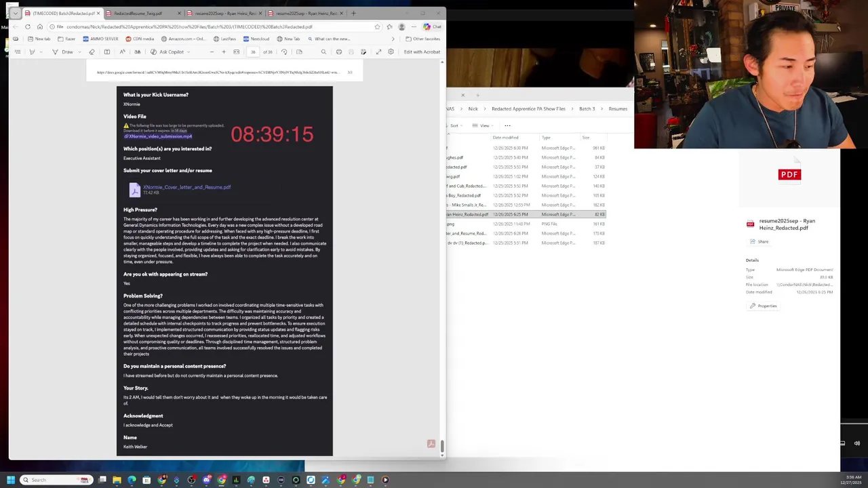The image size is (868, 488).
Task: Open the Other favorites folder
Action: [422, 39]
